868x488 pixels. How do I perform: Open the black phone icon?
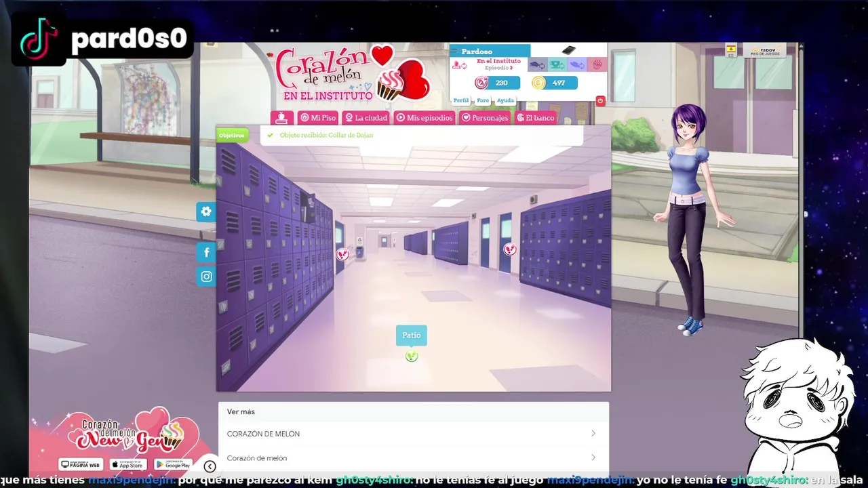click(x=568, y=51)
